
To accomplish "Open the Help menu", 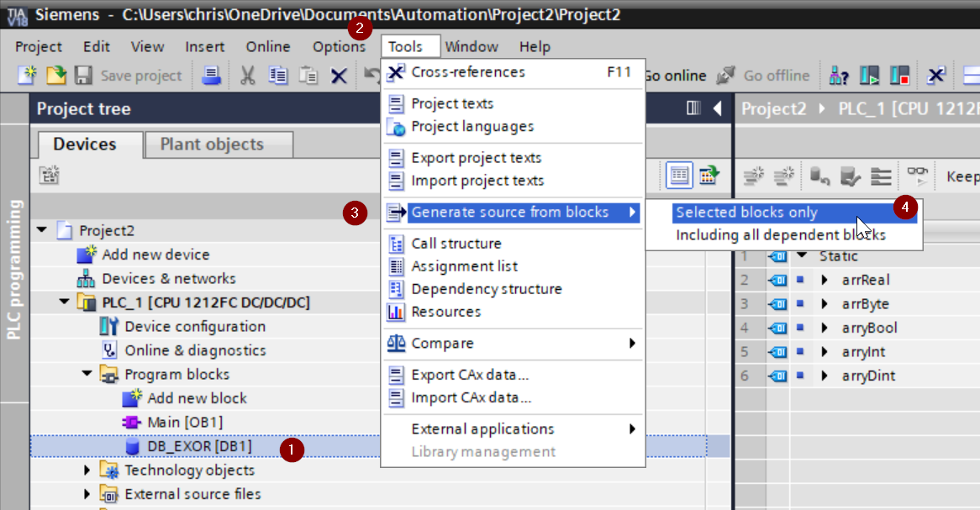I will (535, 47).
